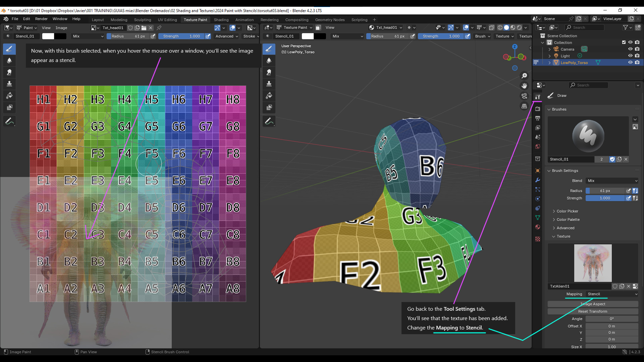Click the white primary color swatch in viewport header
This screenshot has width=644, height=362.
point(308,36)
